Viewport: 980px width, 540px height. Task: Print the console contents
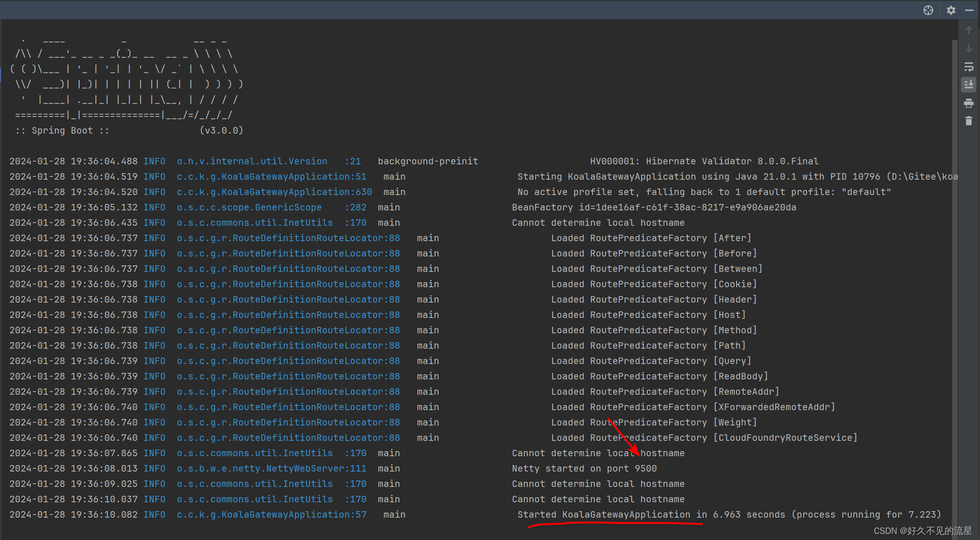[x=969, y=103]
